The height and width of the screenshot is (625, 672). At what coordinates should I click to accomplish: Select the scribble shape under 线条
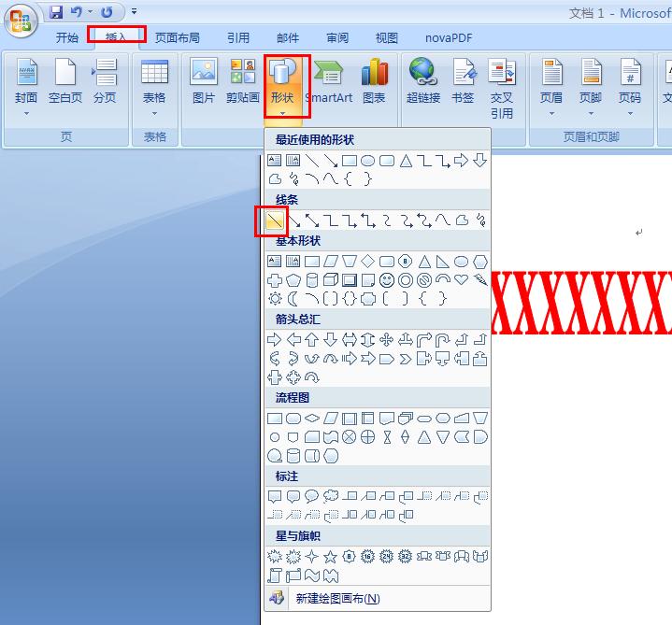[480, 220]
